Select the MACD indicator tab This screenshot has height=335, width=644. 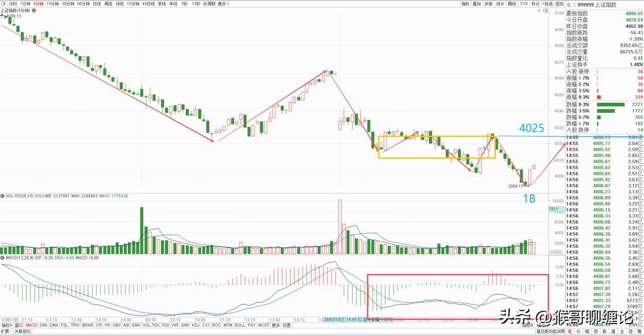32,325
